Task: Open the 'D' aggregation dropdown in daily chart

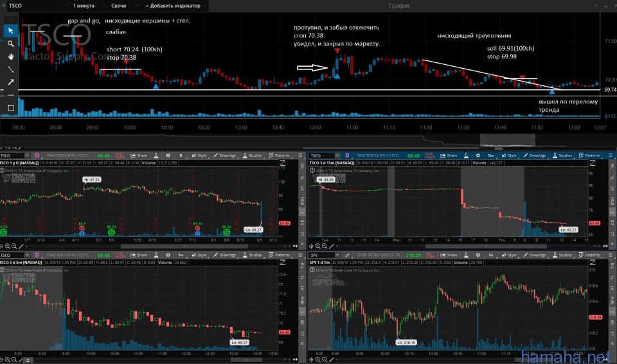Action: (181, 155)
